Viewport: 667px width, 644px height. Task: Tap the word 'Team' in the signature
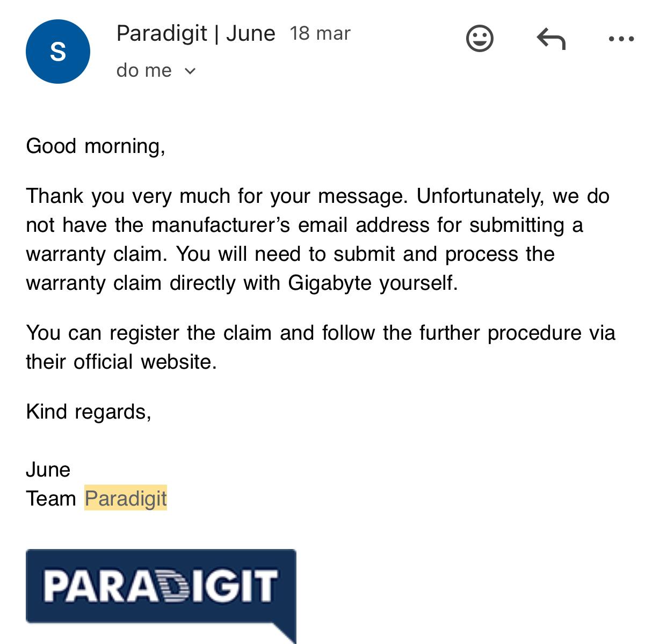tap(51, 499)
